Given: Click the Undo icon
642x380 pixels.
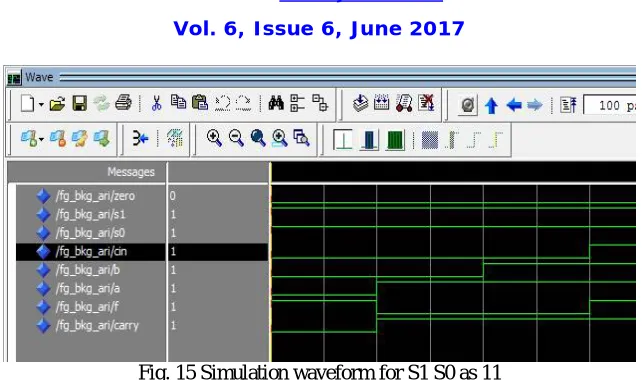Looking at the screenshot, I should [222, 103].
